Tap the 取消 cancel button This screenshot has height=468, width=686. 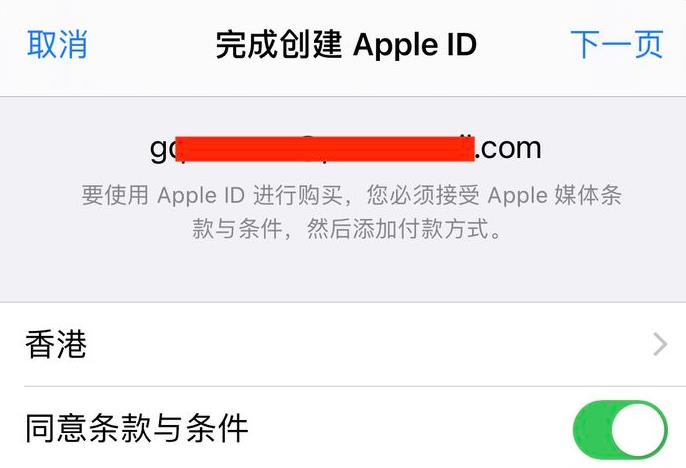[57, 44]
